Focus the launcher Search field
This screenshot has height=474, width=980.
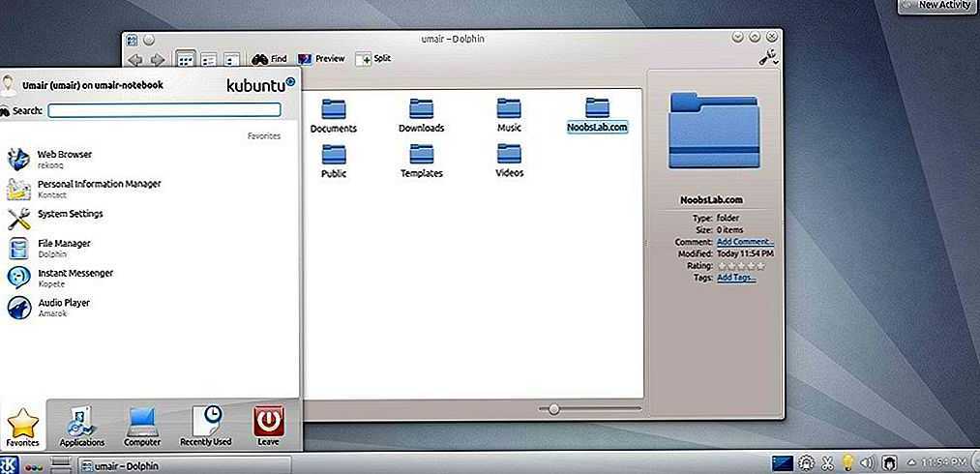(x=164, y=110)
